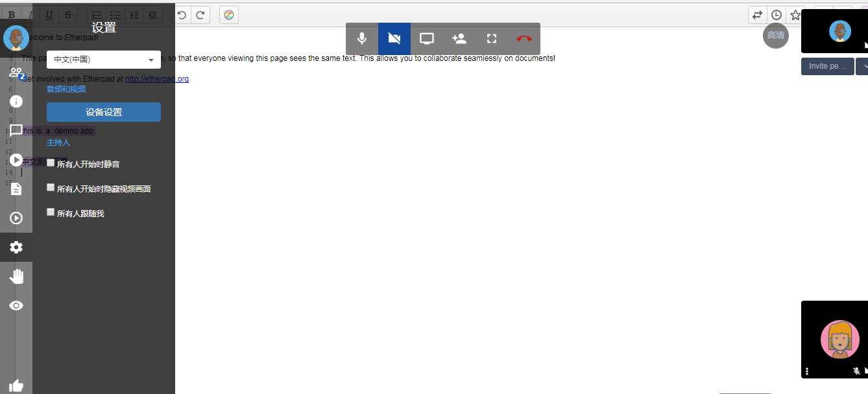Start screen sharing from call toolbar
Screen dimensions: 868x394
(x=427, y=39)
